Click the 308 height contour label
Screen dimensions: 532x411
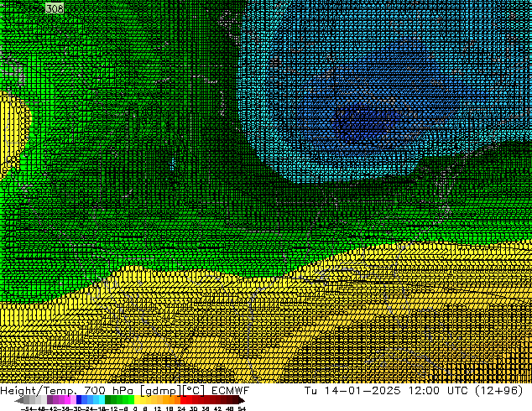click(55, 8)
